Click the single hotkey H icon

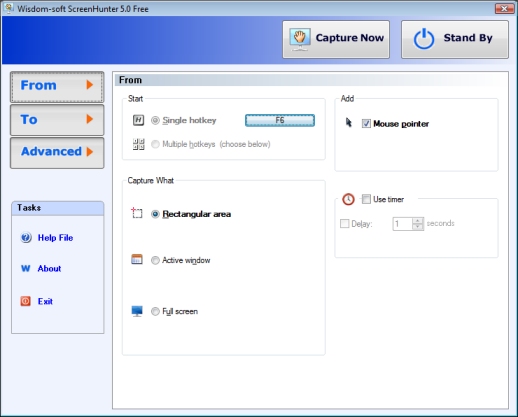[x=138, y=120]
